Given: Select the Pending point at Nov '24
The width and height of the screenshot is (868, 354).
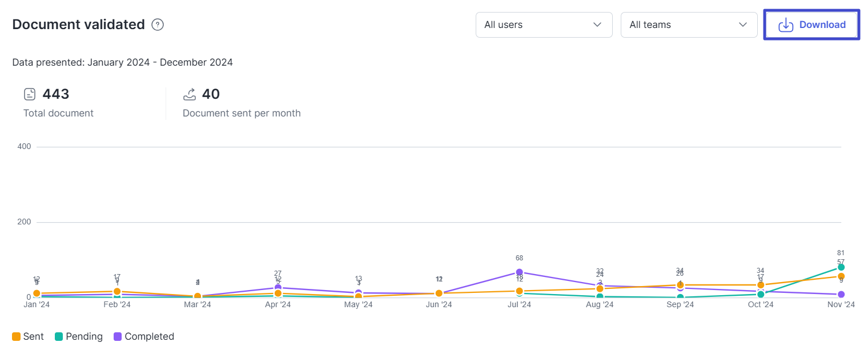Looking at the screenshot, I should pyautogui.click(x=841, y=267).
